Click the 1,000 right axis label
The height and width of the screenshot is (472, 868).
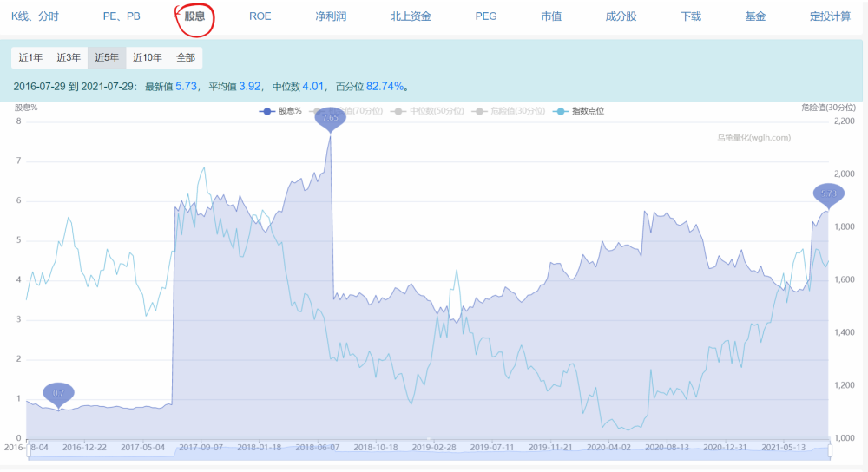(x=844, y=437)
